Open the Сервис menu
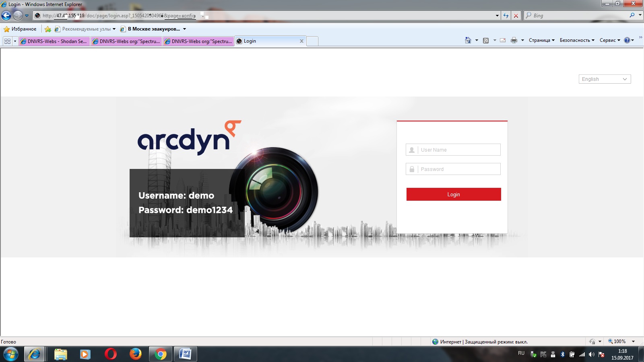This screenshot has width=644, height=362. click(x=610, y=40)
